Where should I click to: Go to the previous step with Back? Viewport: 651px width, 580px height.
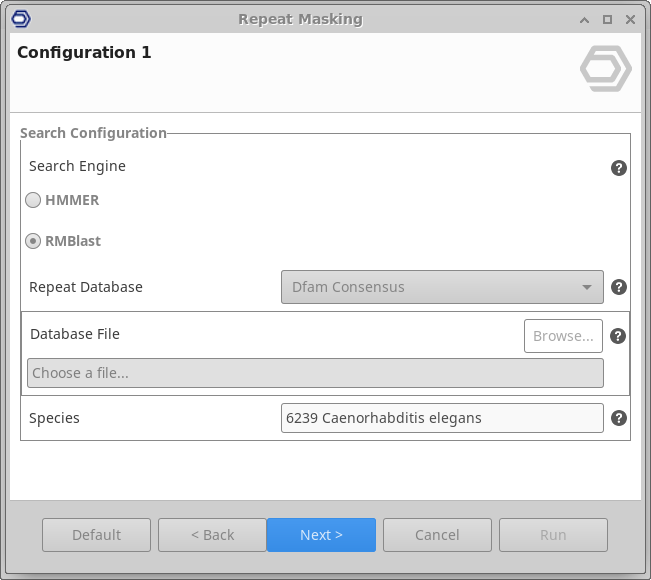click(x=212, y=535)
